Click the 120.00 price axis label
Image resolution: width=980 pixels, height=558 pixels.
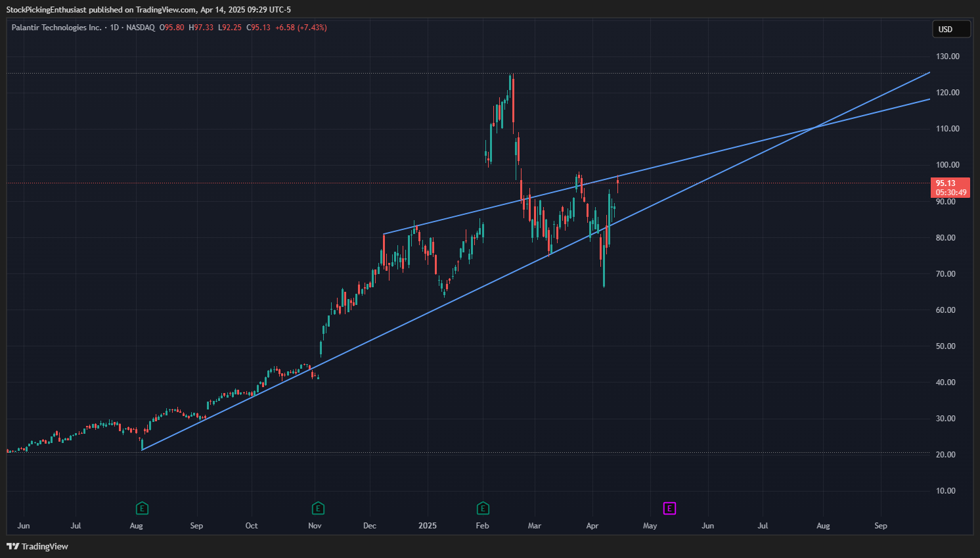947,93
